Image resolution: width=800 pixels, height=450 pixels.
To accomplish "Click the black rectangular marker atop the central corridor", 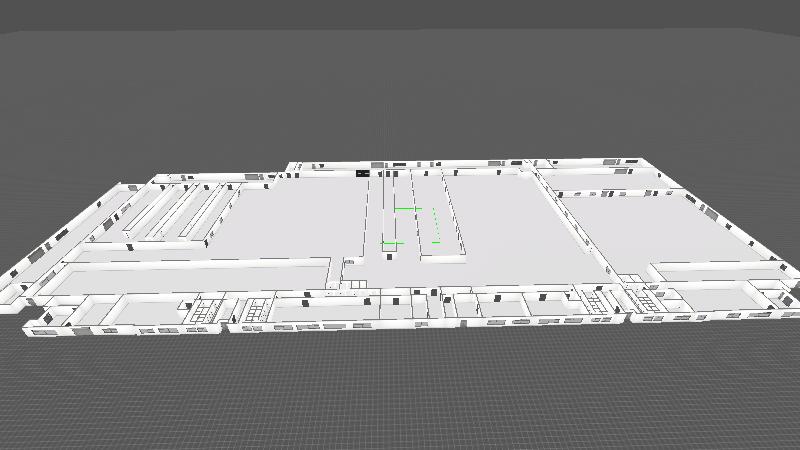I will 362,173.
